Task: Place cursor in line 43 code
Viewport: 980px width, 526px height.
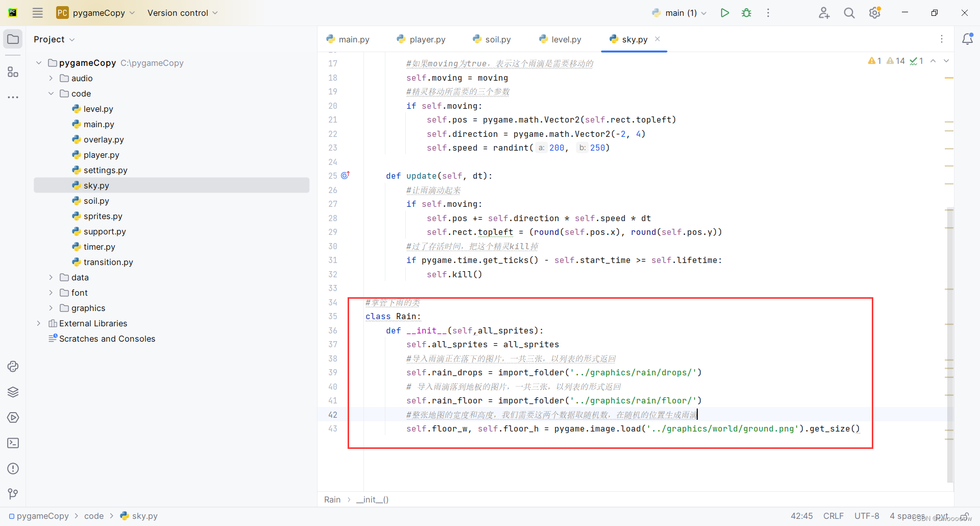Action: (x=633, y=429)
